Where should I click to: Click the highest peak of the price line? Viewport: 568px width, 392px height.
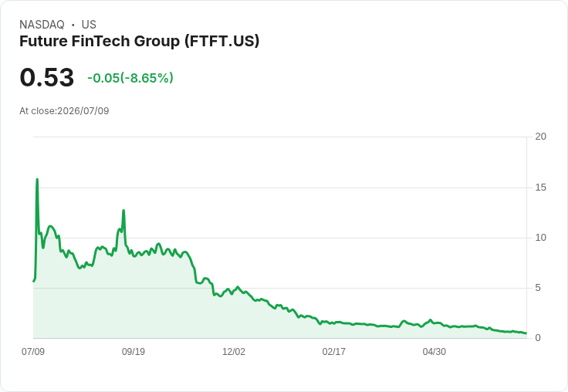(x=37, y=179)
